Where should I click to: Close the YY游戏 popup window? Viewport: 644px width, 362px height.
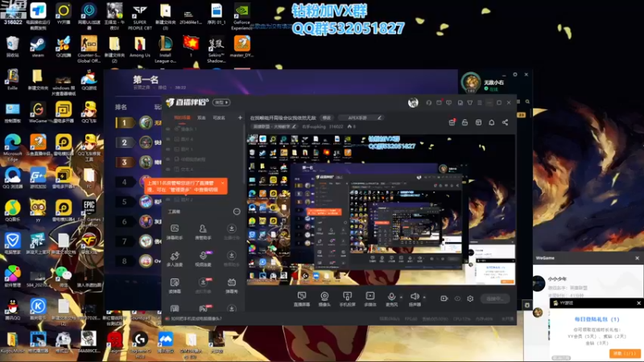[638, 303]
